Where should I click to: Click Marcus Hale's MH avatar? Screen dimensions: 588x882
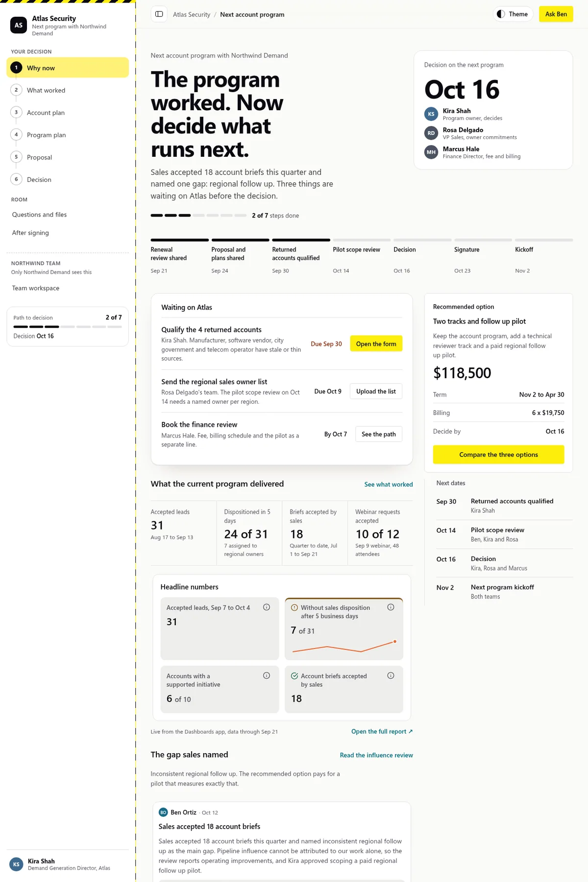pos(431,152)
